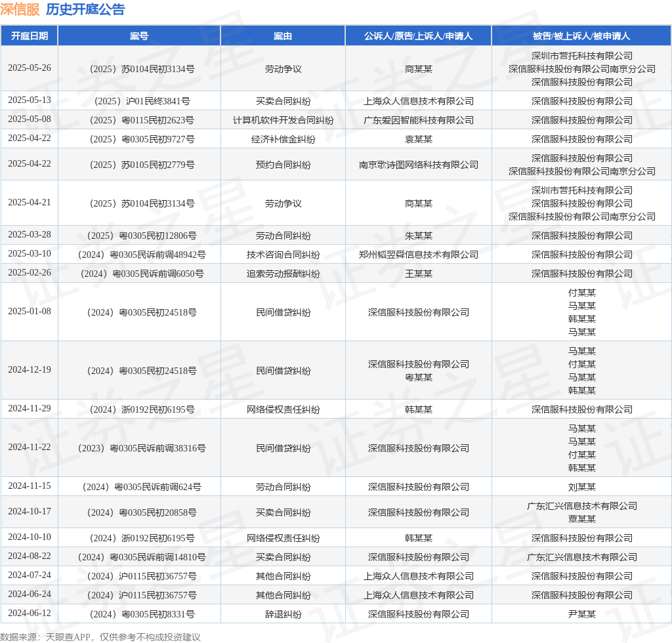Click the 辞退纠纷 cell
The width and height of the screenshot is (672, 643).
click(x=283, y=614)
